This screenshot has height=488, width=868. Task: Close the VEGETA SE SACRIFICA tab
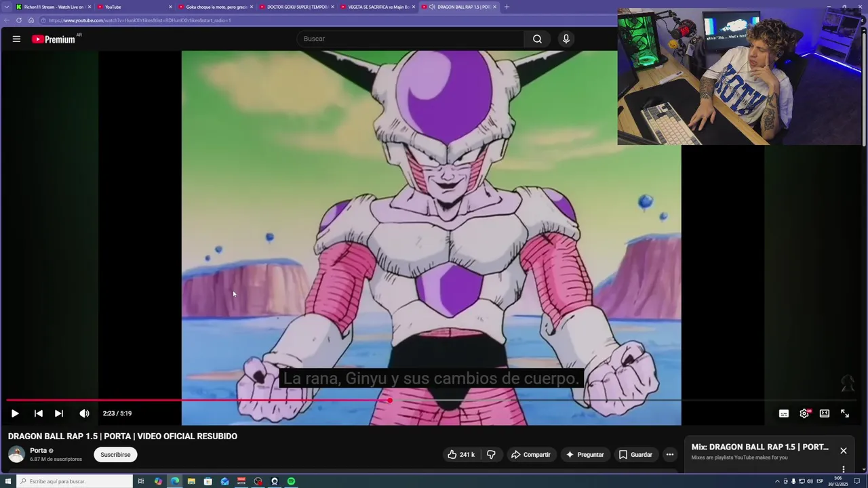pos(414,7)
